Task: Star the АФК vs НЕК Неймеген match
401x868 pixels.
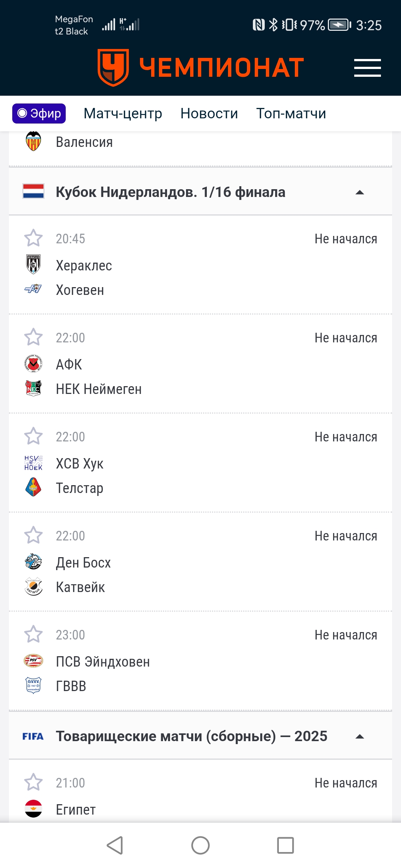Action: [x=33, y=337]
